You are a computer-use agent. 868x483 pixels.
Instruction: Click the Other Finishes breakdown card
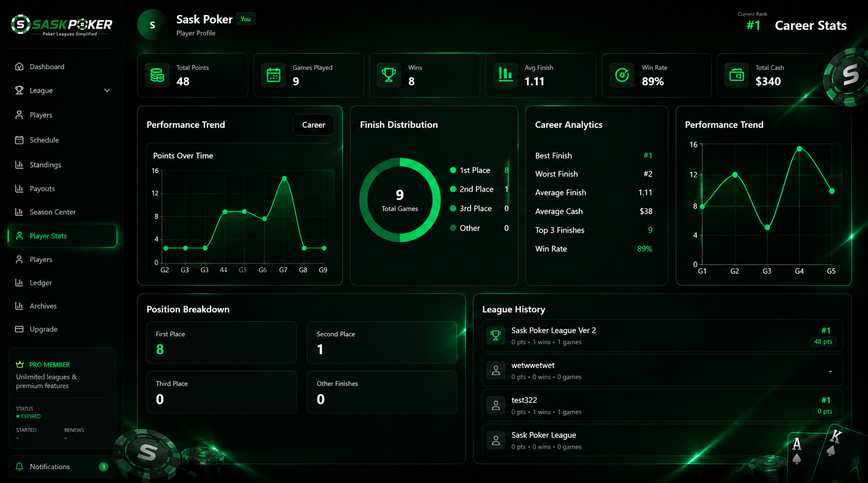click(382, 392)
